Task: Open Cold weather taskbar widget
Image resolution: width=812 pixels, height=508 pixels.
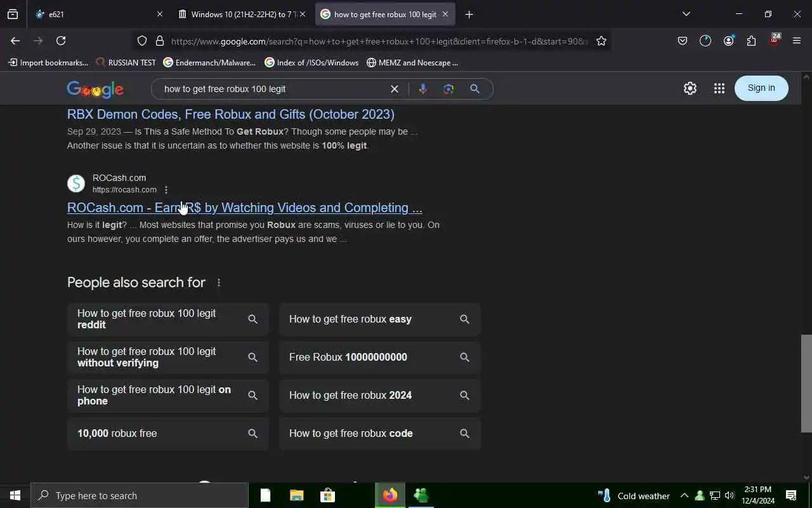Action: coord(634,495)
